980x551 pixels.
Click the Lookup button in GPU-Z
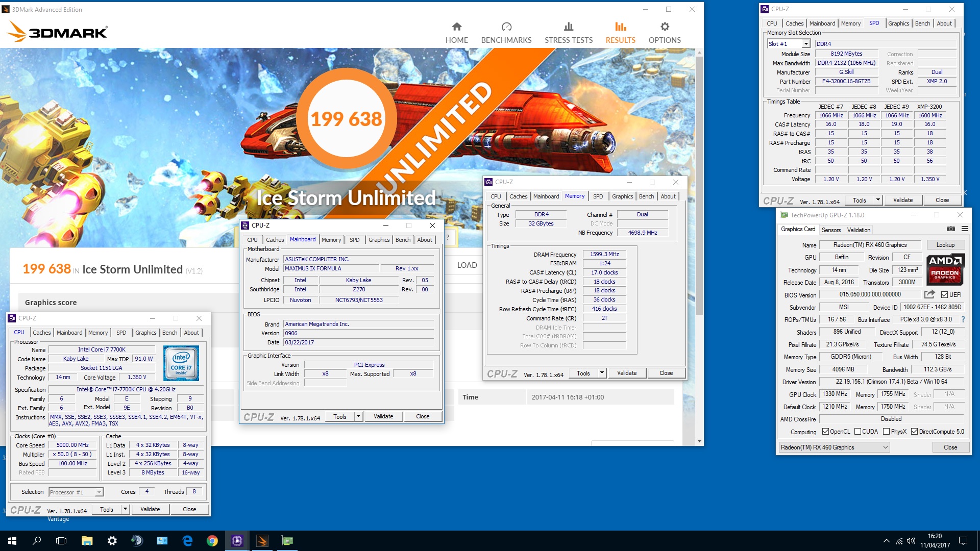945,245
